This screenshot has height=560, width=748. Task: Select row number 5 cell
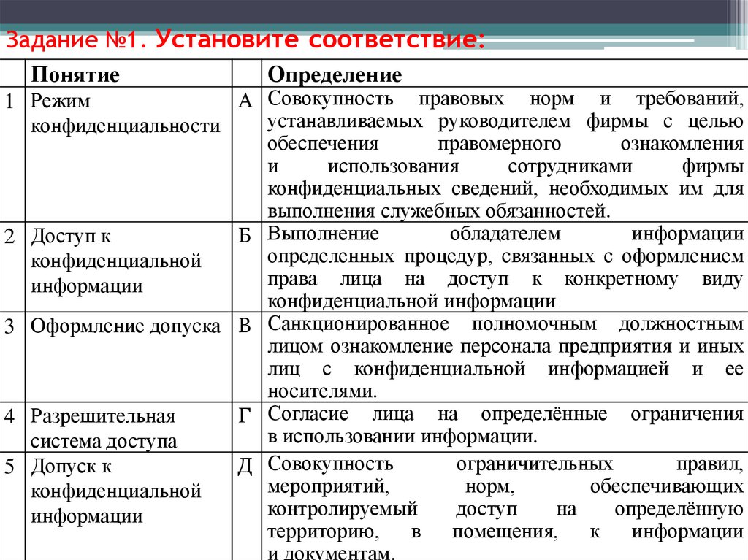click(x=12, y=507)
